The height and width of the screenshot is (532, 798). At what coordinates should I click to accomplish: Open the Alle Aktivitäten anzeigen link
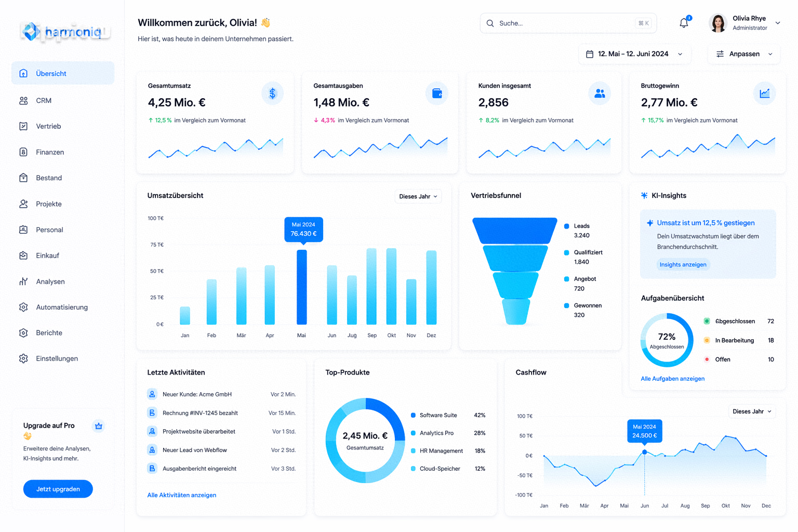(x=182, y=495)
